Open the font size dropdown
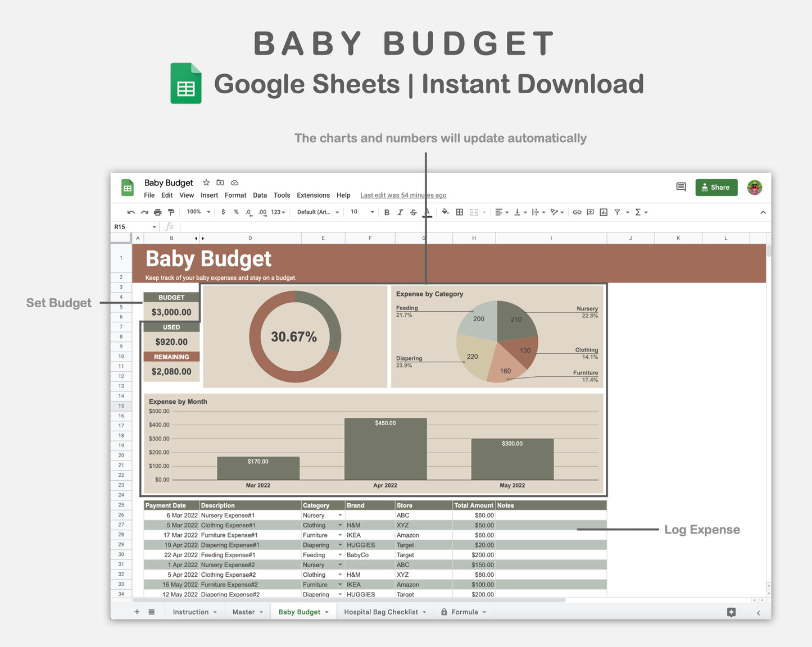The height and width of the screenshot is (647, 812). [x=361, y=212]
